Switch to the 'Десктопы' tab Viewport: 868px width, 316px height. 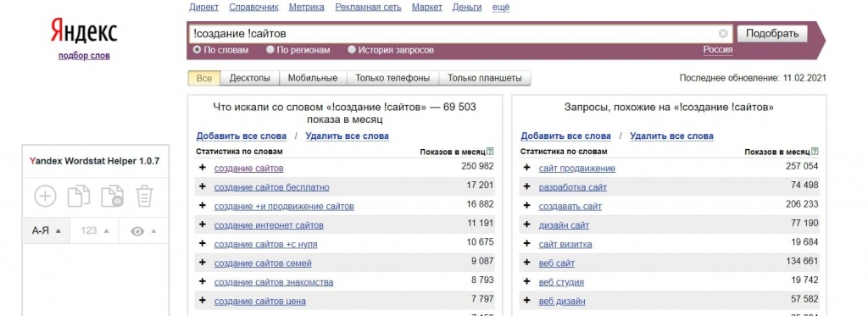tap(250, 78)
